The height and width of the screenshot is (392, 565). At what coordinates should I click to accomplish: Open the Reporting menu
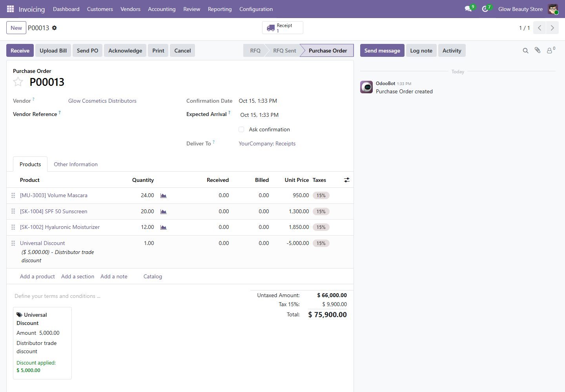click(220, 9)
